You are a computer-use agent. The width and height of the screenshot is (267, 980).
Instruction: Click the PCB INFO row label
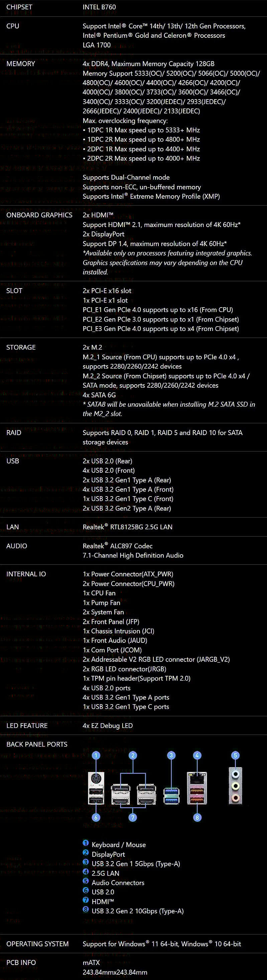pyautogui.click(x=21, y=963)
